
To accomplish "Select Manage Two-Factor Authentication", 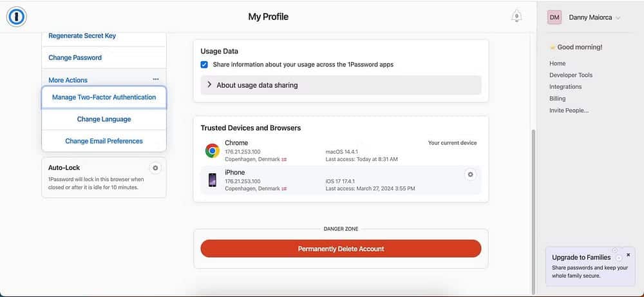I will (104, 97).
